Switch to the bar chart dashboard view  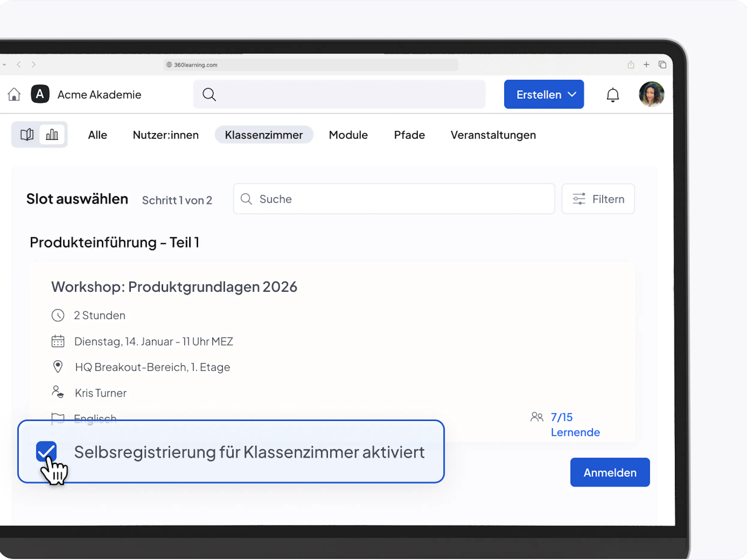click(52, 135)
